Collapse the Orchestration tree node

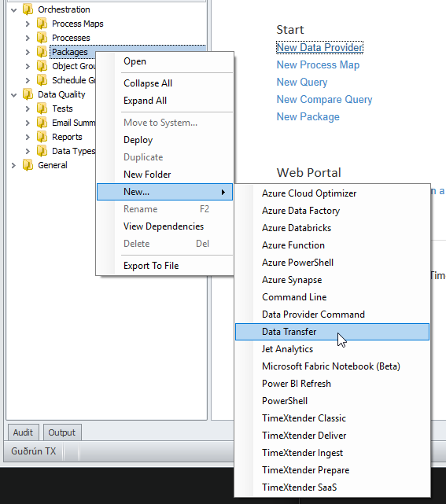[14, 10]
